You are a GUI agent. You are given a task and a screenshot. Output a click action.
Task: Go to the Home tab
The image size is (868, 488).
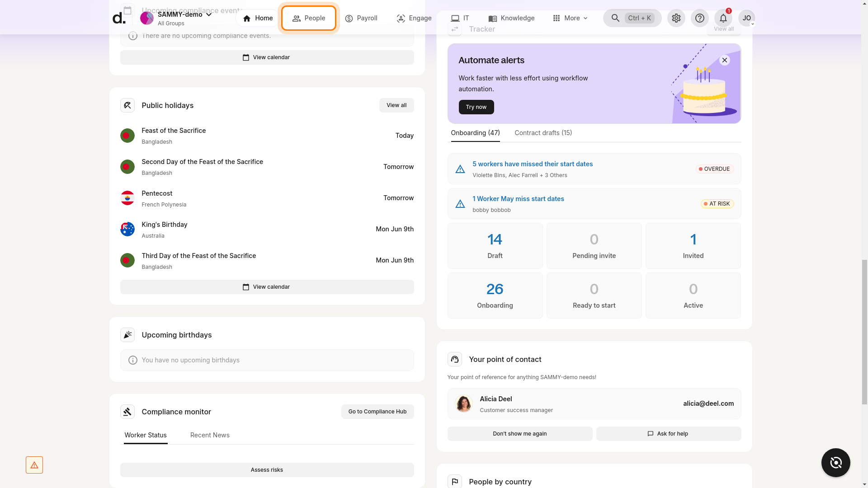[258, 18]
